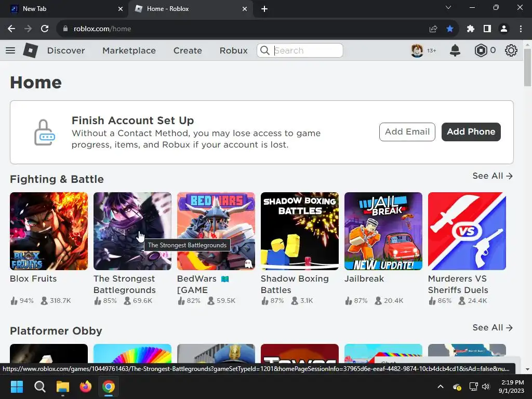Open Murderers VS Sheriffs Duels thumbnail
This screenshot has width=532, height=399.
[467, 231]
